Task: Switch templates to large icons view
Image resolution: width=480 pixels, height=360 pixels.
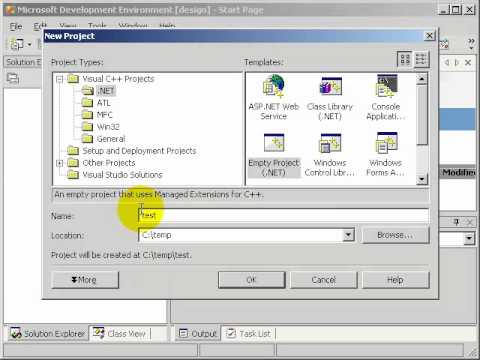Action: (405, 60)
